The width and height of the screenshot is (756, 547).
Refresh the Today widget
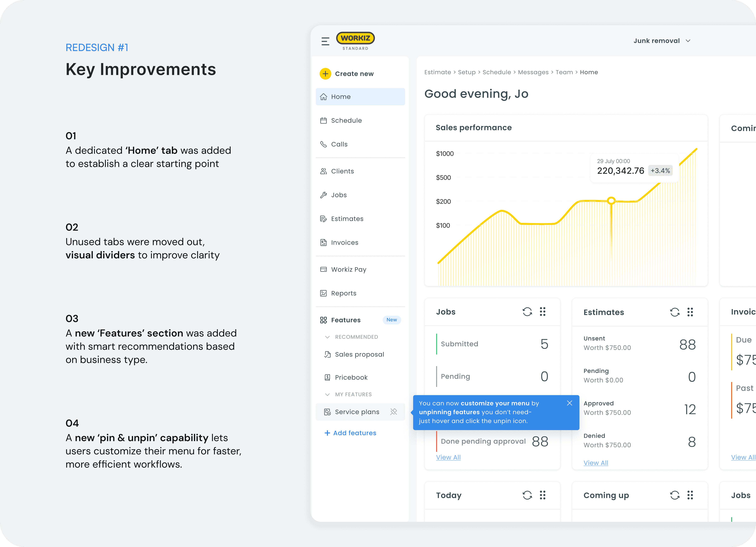pyautogui.click(x=527, y=495)
